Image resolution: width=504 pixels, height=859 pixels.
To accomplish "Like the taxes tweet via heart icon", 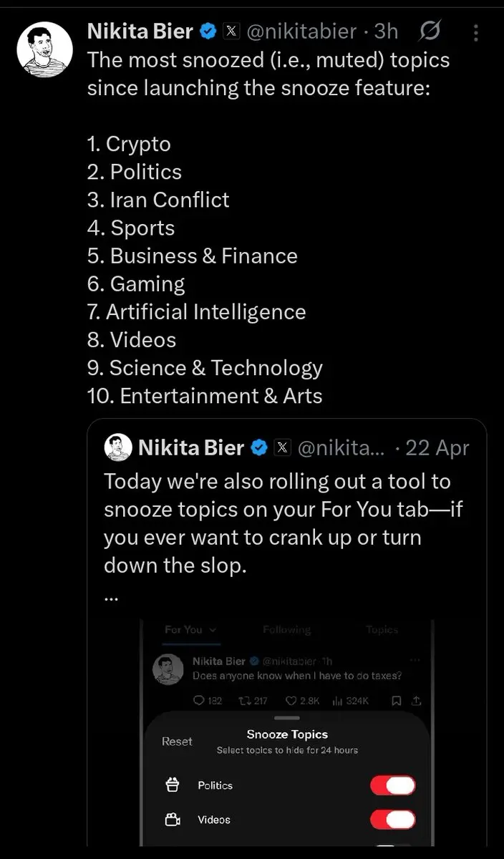I will click(291, 701).
